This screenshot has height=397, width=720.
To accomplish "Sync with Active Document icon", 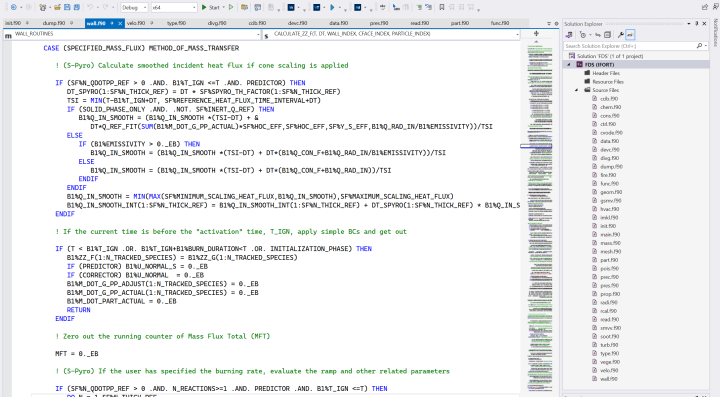I will 598,35.
